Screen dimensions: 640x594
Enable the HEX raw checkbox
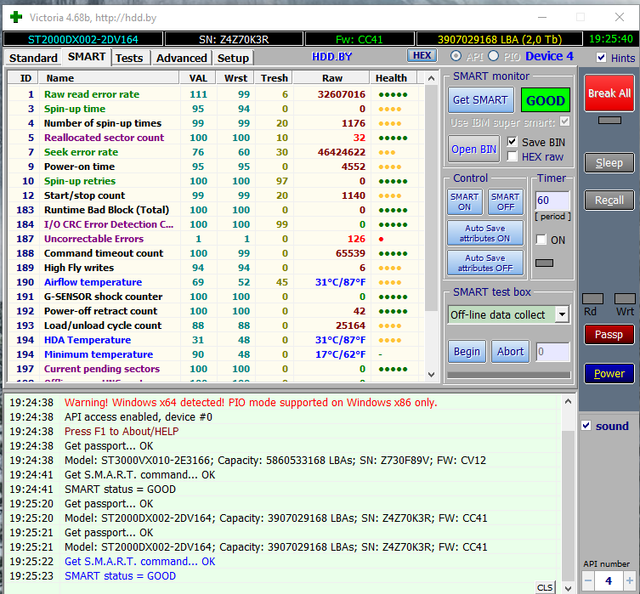512,156
